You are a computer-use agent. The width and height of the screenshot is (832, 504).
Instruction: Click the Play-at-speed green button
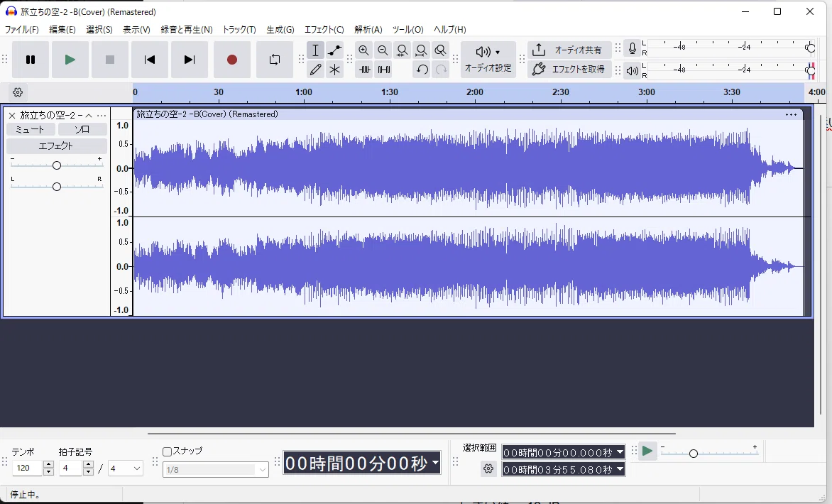tap(647, 451)
